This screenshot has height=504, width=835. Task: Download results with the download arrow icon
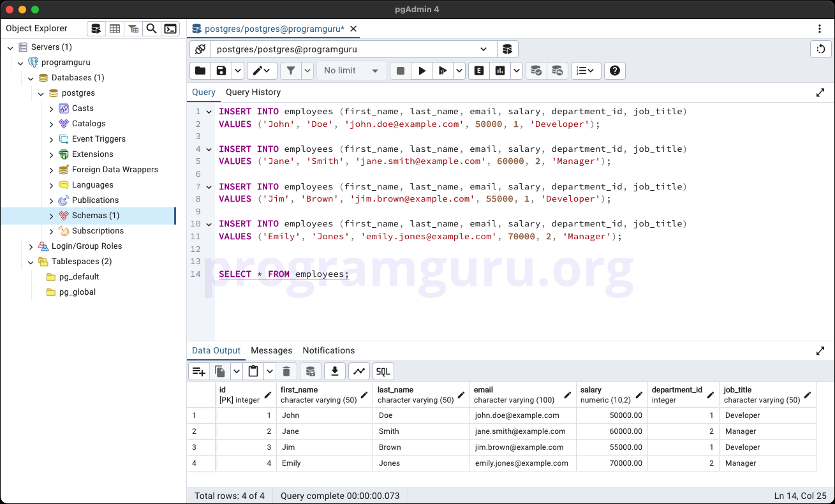(x=335, y=371)
